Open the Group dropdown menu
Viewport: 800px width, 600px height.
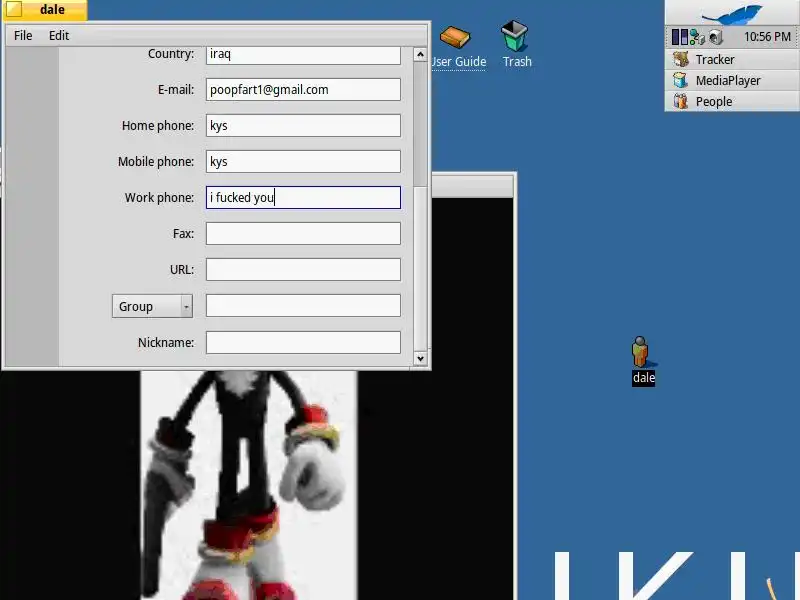[x=152, y=306]
